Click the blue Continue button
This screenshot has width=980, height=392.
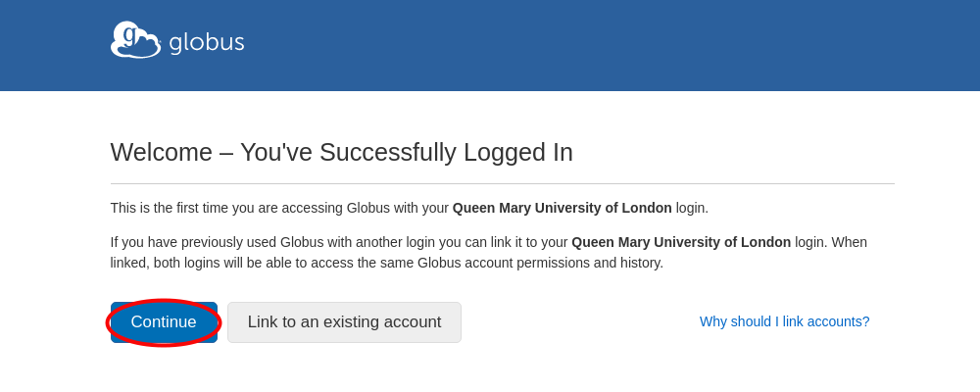[164, 322]
